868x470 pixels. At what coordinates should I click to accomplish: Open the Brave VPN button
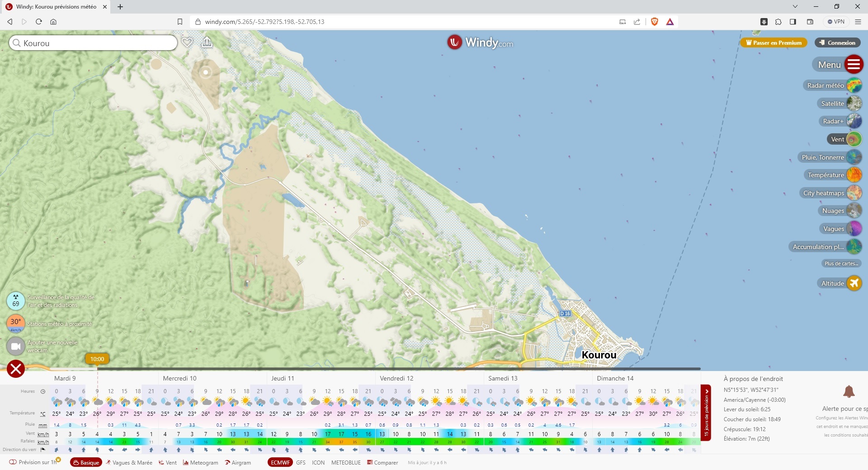(x=836, y=22)
